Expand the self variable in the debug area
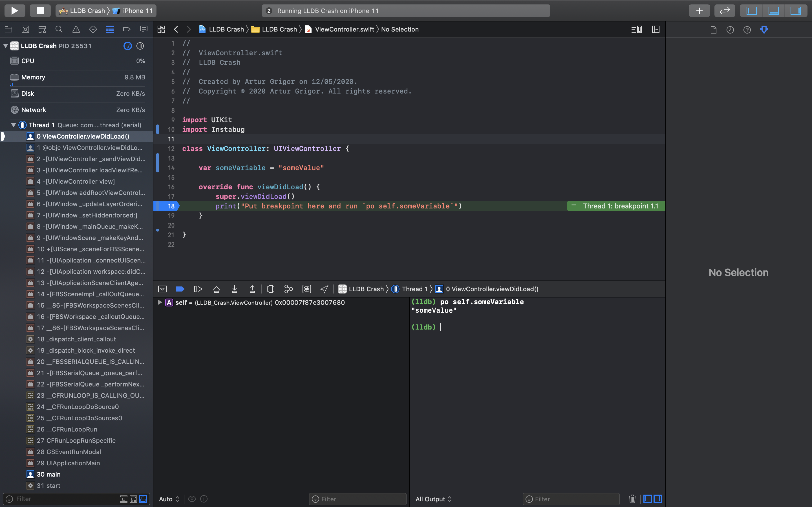The image size is (812, 507). 160,302
